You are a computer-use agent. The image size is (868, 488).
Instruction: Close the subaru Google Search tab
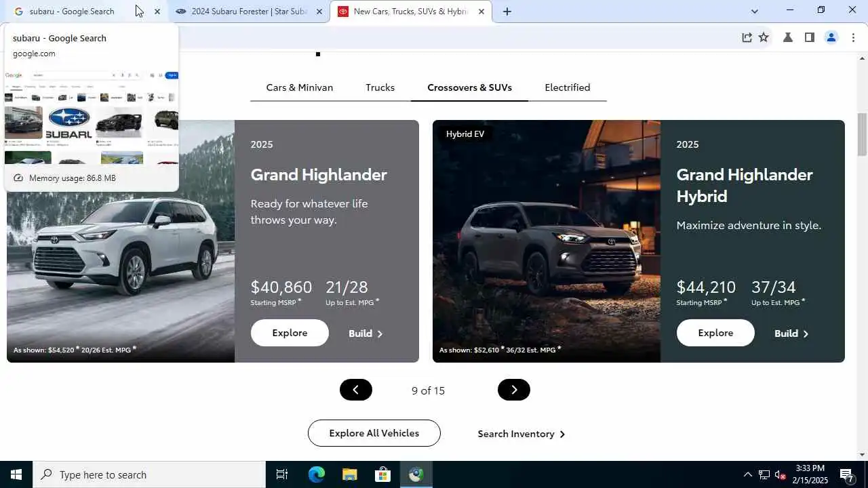(x=157, y=12)
